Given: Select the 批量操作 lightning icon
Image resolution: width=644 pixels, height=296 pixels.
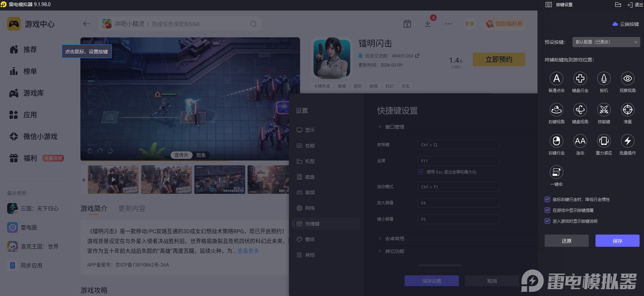Looking at the screenshot, I should tap(628, 141).
